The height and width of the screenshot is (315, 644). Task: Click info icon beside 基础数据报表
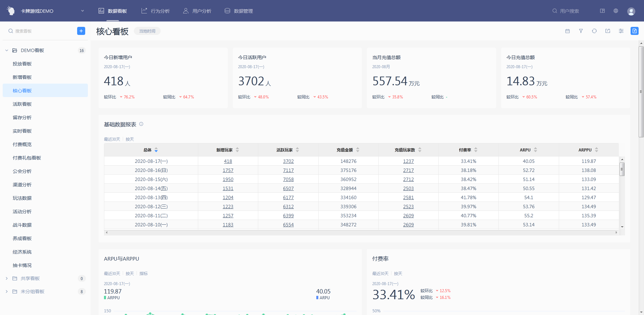point(141,124)
